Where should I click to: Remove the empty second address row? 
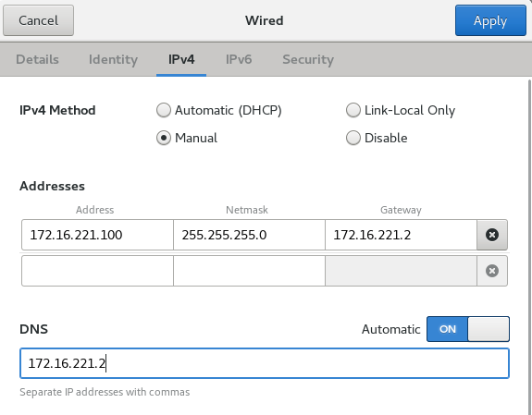click(x=492, y=271)
